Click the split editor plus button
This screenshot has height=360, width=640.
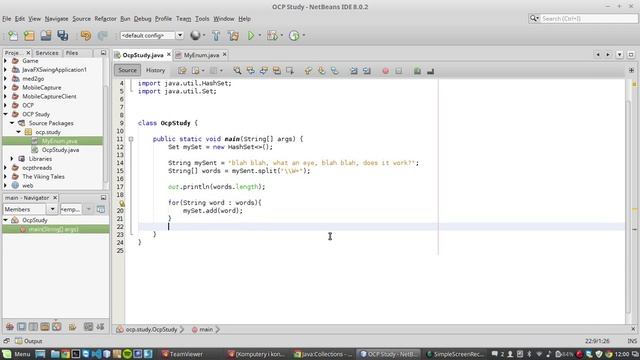(x=631, y=70)
